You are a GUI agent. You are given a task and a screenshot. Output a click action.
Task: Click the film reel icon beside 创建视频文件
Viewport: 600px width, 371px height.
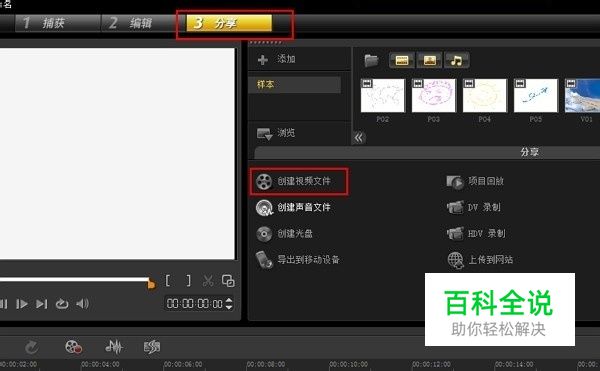click(x=264, y=182)
